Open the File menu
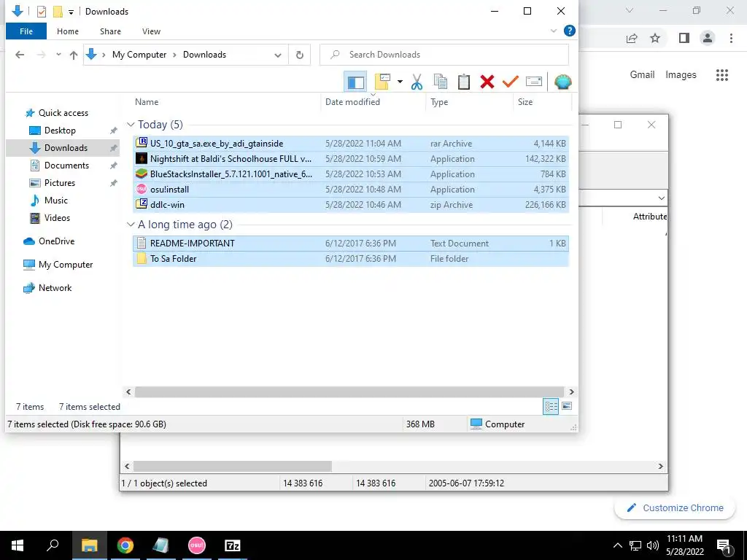747x560 pixels. (x=26, y=31)
